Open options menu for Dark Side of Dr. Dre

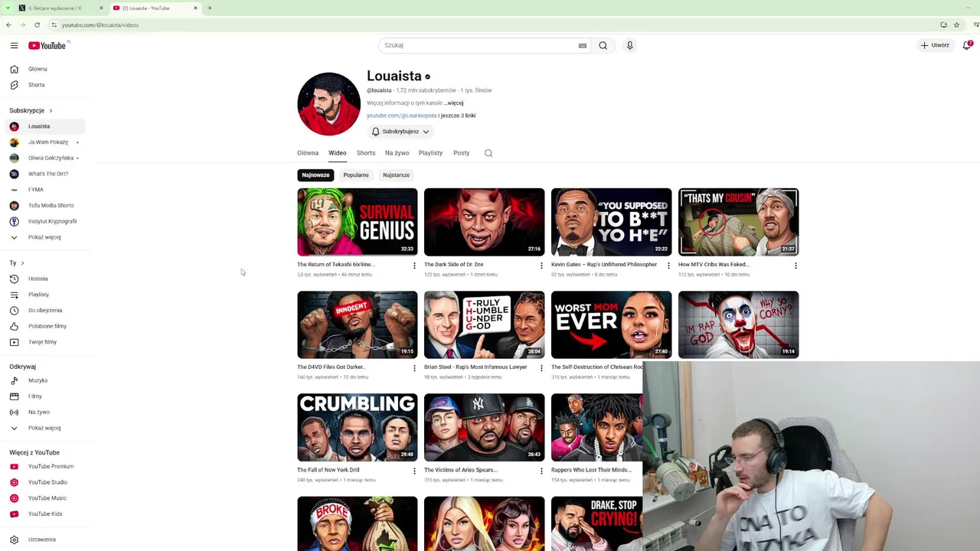coord(541,266)
